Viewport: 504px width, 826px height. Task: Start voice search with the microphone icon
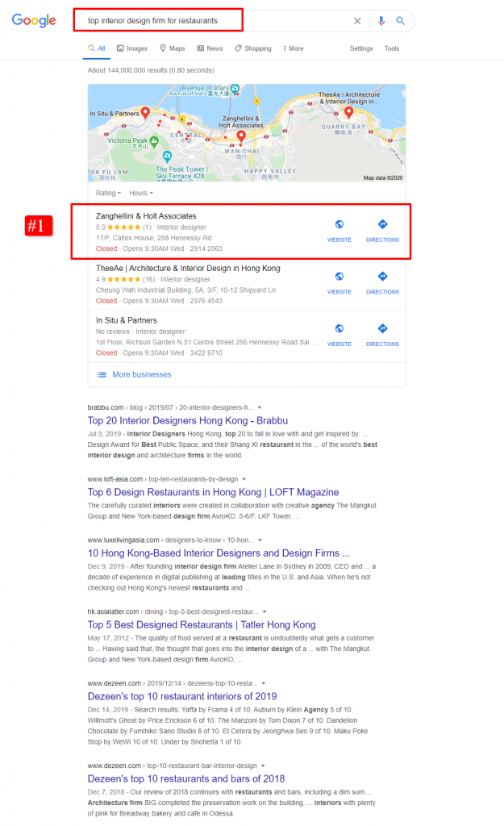381,21
